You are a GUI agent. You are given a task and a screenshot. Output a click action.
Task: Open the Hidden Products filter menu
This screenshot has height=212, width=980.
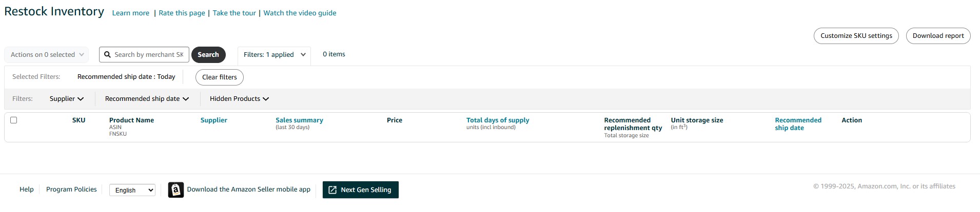239,99
